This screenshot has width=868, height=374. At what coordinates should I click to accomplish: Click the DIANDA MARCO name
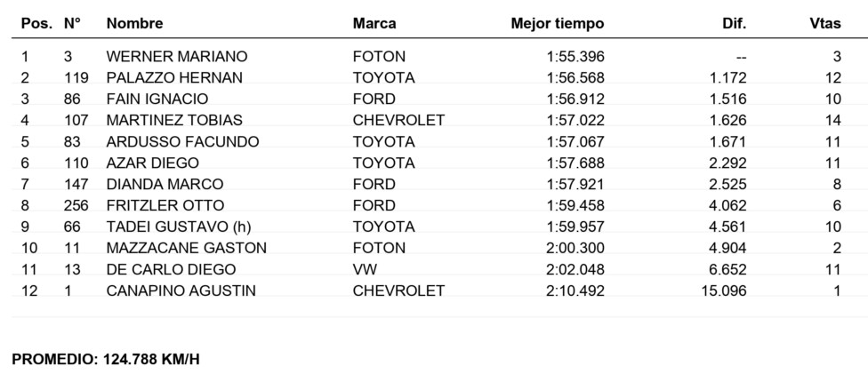coord(165,184)
